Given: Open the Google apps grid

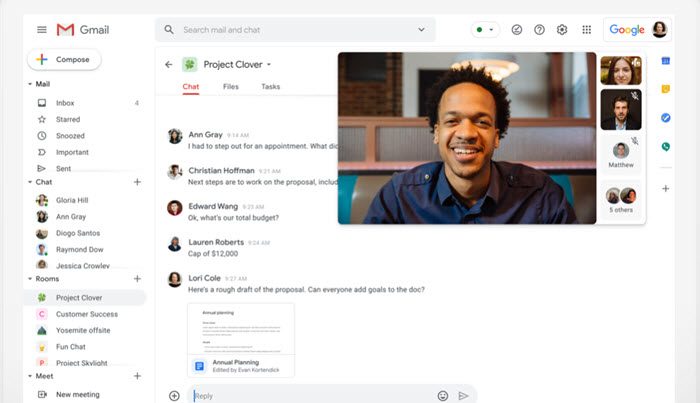Looking at the screenshot, I should [x=587, y=29].
